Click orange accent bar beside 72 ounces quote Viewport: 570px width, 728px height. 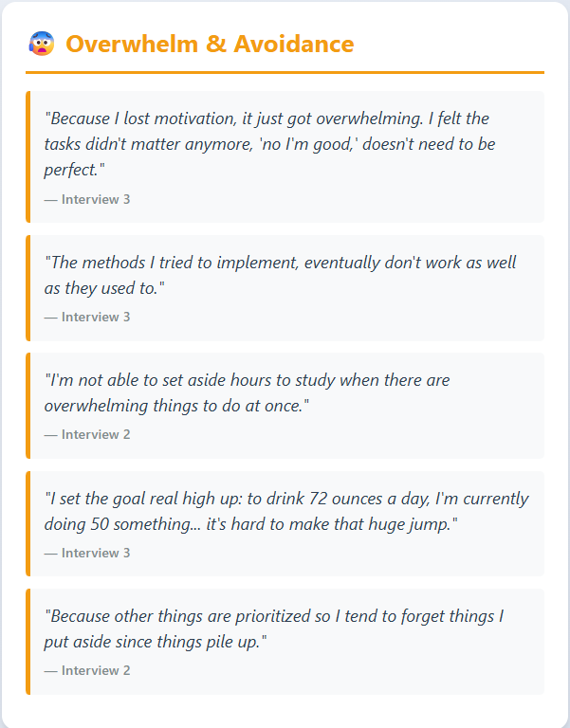(x=28, y=523)
